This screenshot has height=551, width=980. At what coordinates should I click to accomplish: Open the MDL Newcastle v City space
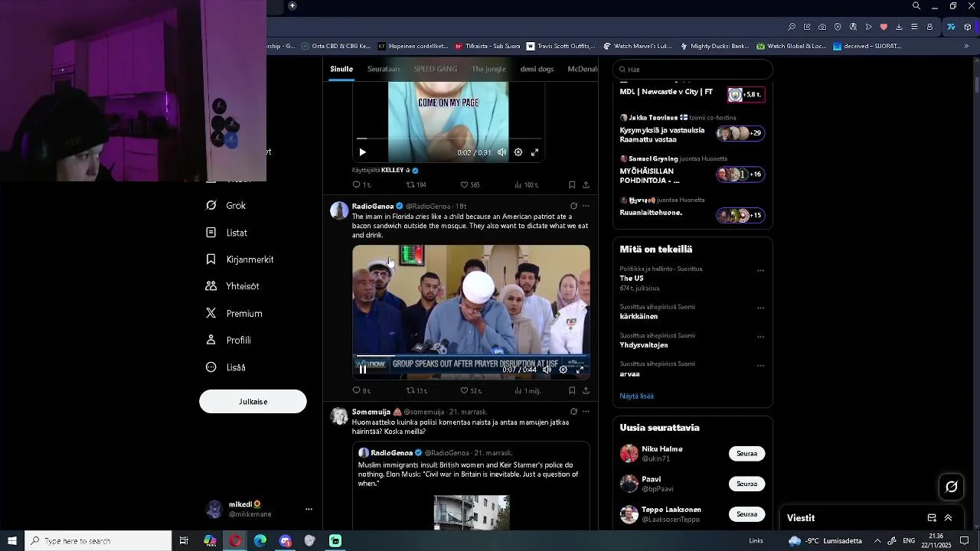tap(693, 93)
